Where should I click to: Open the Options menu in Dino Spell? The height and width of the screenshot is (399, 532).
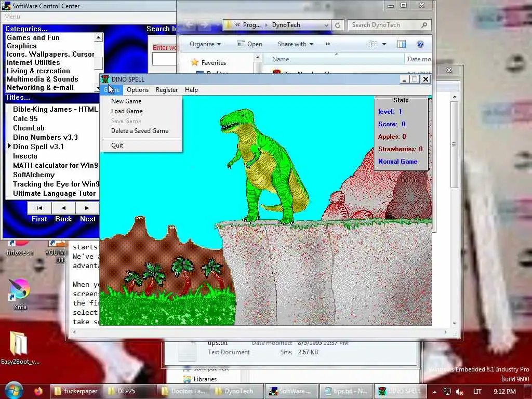137,90
